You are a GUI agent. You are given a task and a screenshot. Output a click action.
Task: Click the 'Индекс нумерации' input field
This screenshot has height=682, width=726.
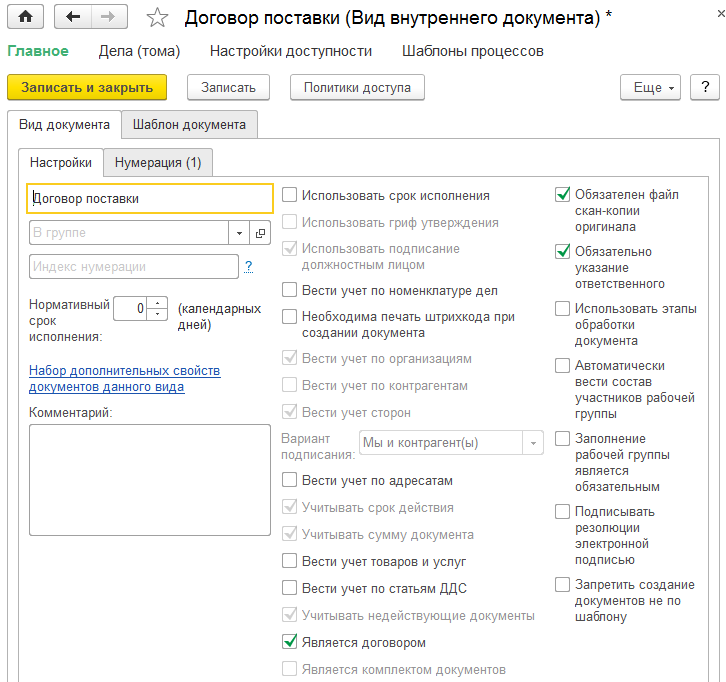134,267
